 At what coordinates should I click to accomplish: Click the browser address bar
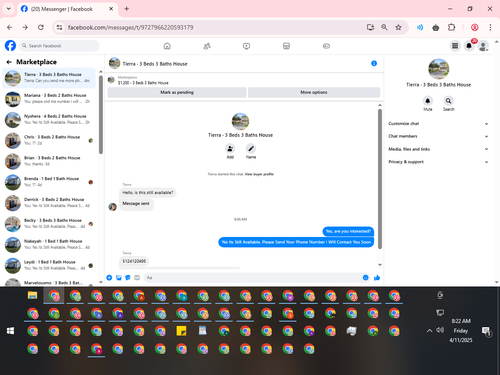point(213,27)
